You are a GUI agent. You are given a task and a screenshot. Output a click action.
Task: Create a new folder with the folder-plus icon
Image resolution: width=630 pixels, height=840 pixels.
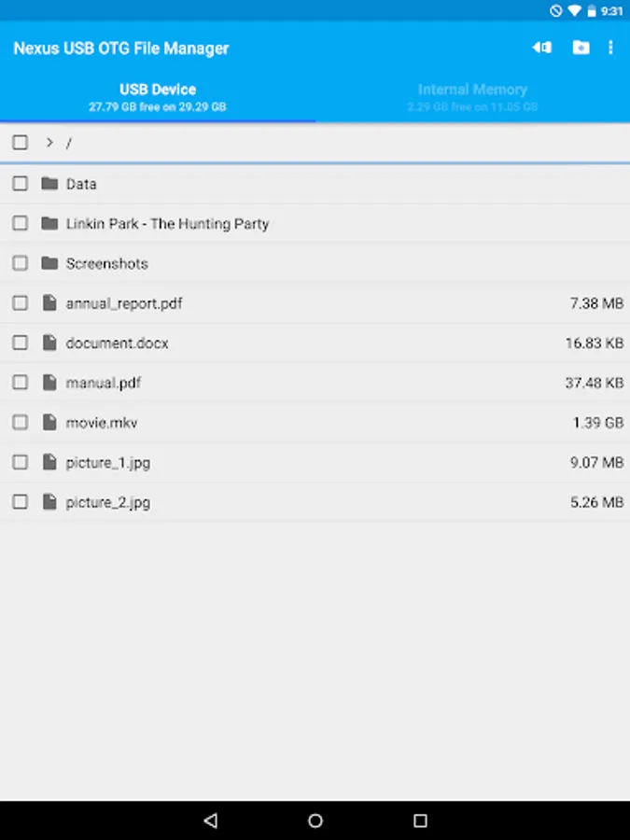pos(581,48)
